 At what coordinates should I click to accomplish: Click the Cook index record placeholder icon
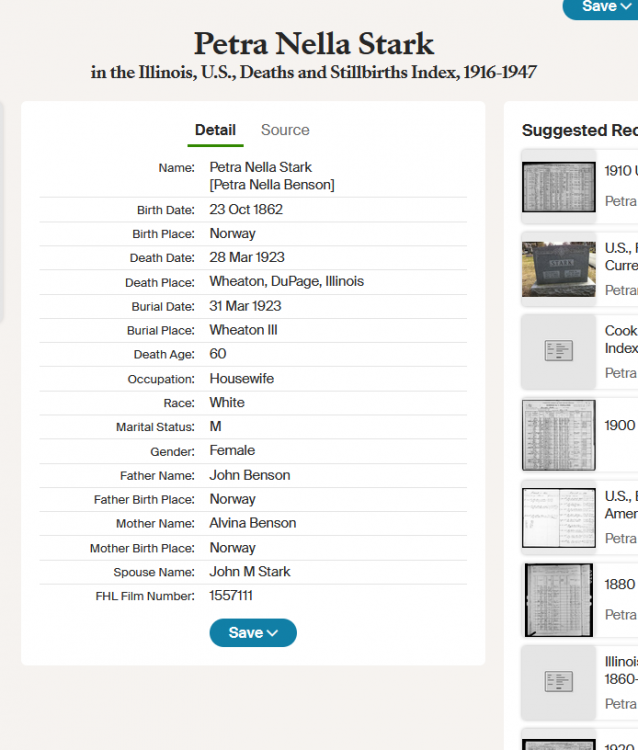[x=559, y=351]
